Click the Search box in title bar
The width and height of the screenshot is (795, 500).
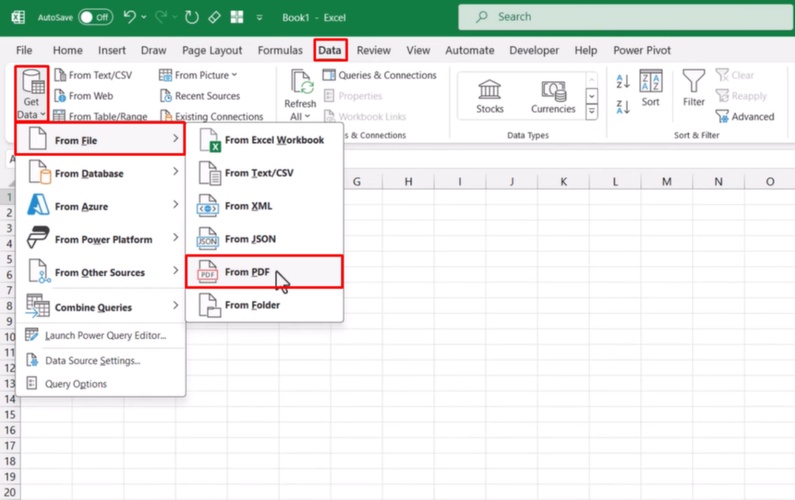626,17
